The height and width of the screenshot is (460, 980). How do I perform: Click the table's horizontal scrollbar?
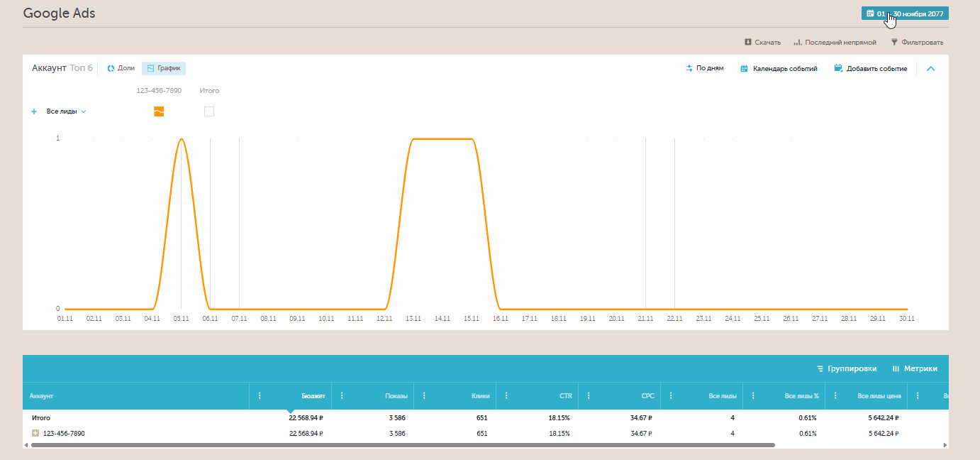click(x=403, y=445)
